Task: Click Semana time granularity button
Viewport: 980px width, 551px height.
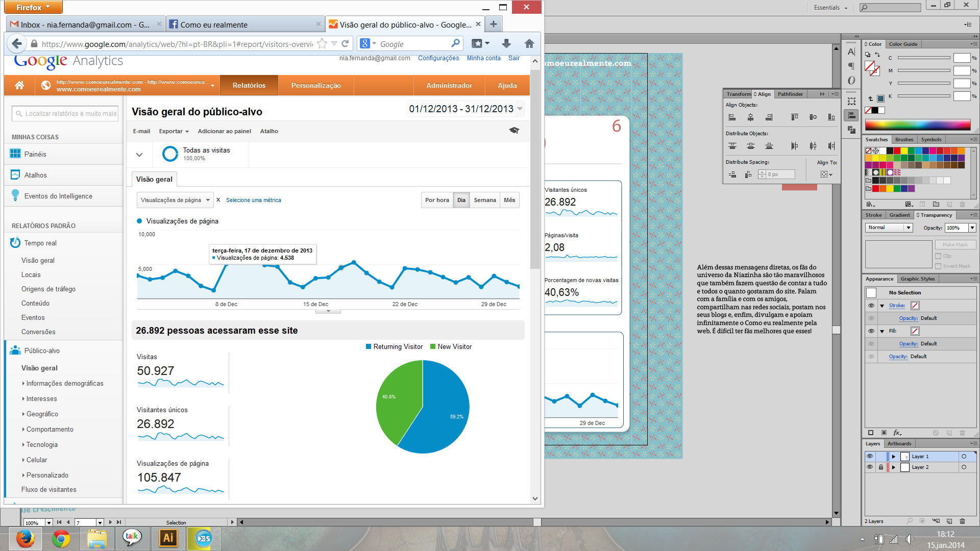Action: (485, 200)
